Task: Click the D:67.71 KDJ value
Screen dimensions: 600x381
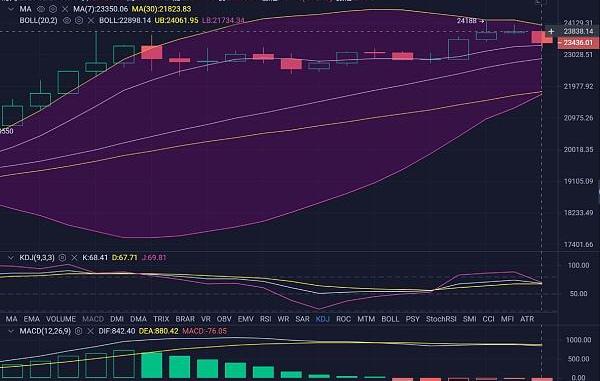Action: (124, 257)
